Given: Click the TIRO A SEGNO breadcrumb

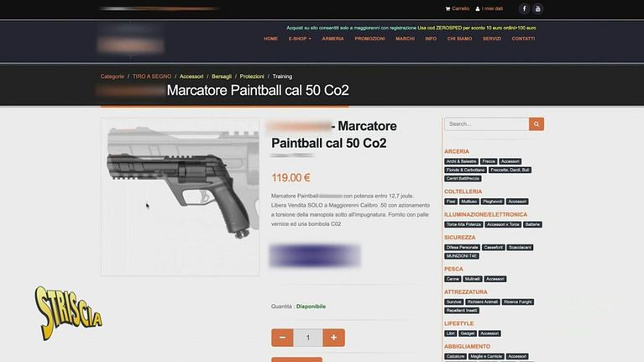Looking at the screenshot, I should click(x=152, y=76).
